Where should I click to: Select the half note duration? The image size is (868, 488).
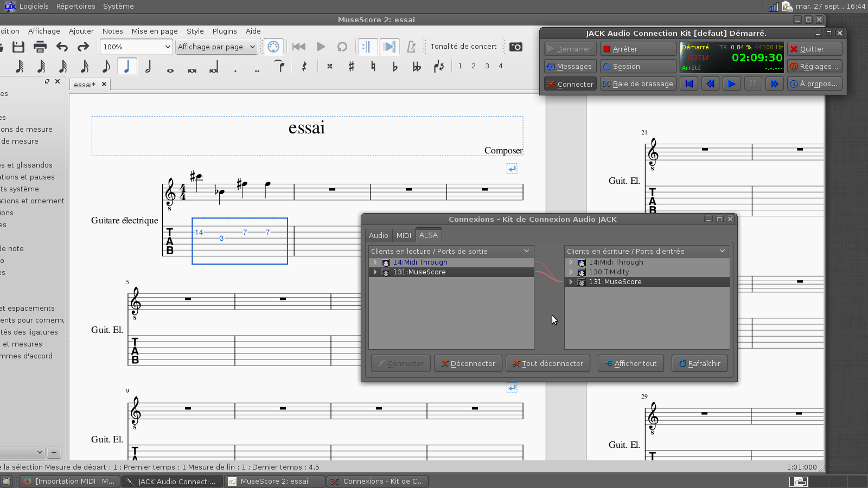pos(148,67)
